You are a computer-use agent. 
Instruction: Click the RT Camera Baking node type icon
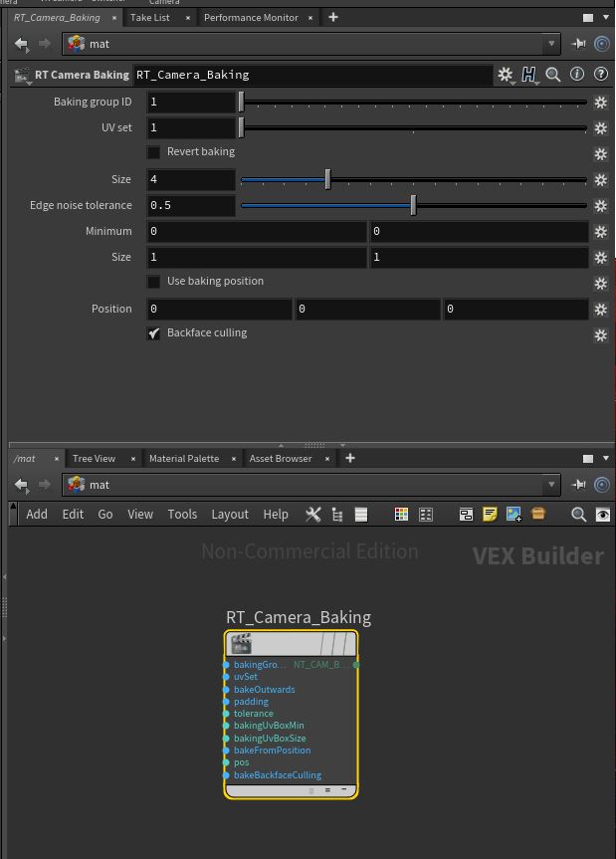22,75
